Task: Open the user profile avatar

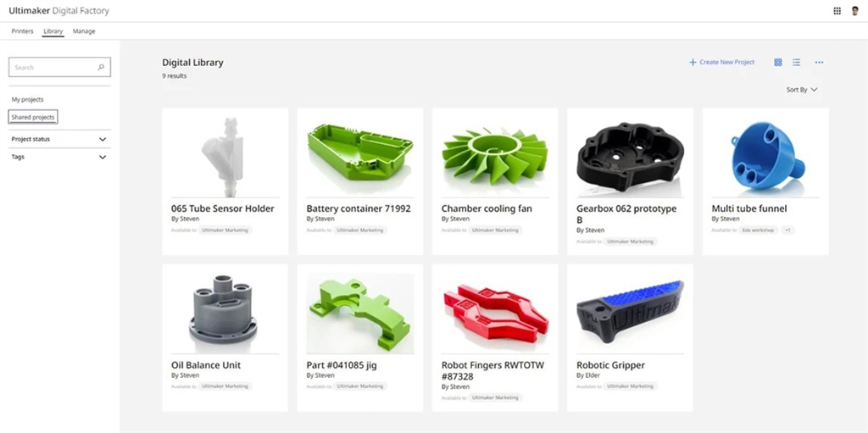Action: 855,10
